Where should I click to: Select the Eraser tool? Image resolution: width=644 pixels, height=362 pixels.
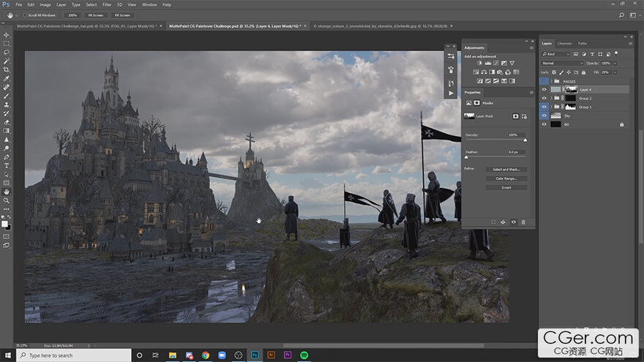coord(6,122)
